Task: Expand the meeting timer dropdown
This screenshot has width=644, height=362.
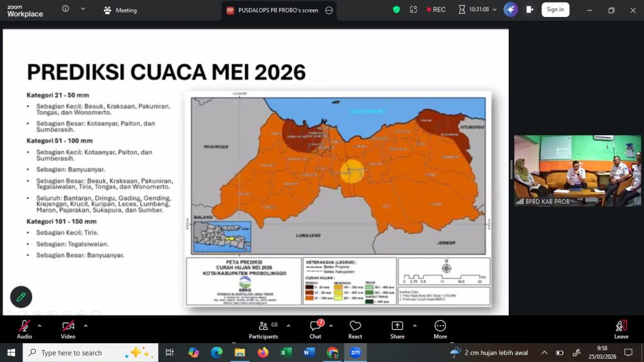Action: [495, 9]
